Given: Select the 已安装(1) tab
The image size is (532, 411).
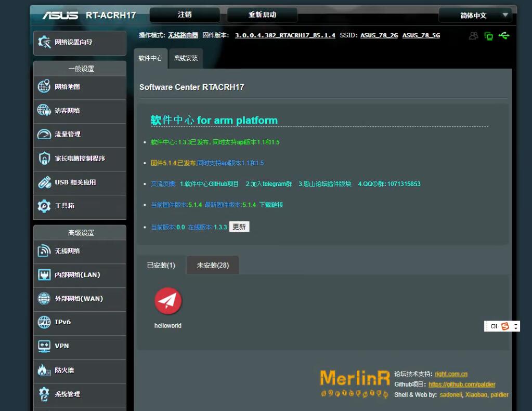Looking at the screenshot, I should [x=161, y=265].
